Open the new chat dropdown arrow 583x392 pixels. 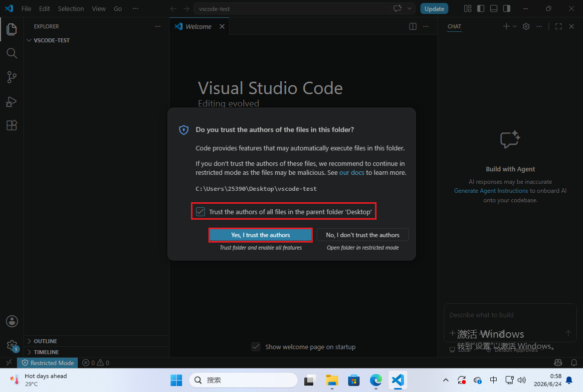tap(515, 26)
